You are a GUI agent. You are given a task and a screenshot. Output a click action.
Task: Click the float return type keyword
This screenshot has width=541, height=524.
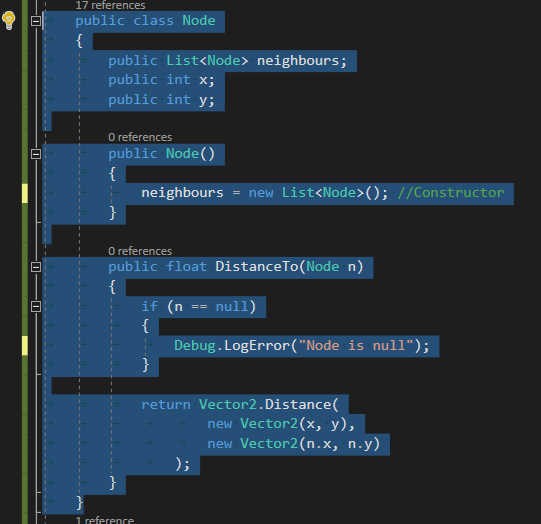pyautogui.click(x=186, y=267)
